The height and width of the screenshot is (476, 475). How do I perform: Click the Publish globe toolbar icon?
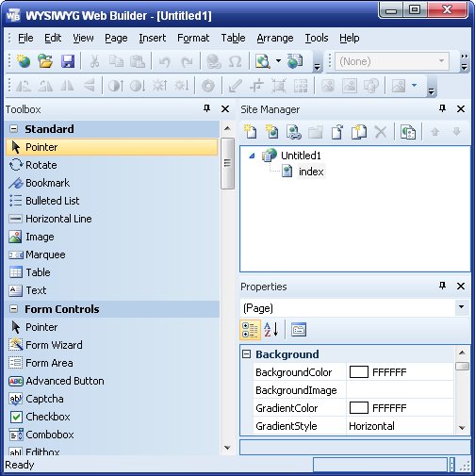coord(295,61)
